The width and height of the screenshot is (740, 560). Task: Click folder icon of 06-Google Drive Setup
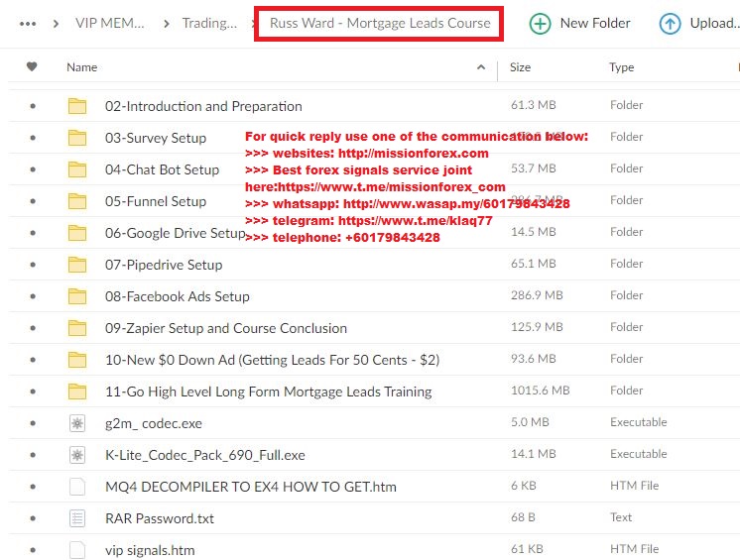[77, 233]
